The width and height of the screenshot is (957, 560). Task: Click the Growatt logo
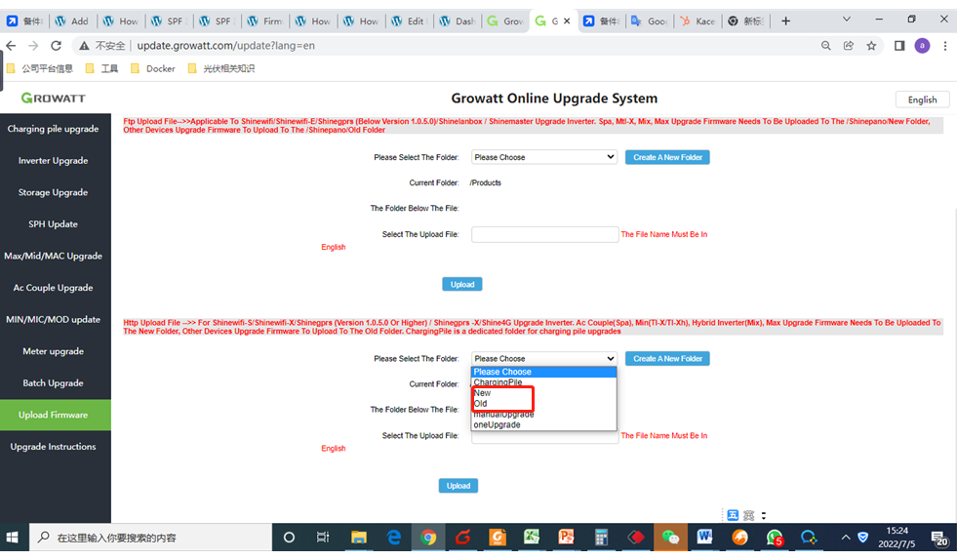pyautogui.click(x=53, y=98)
